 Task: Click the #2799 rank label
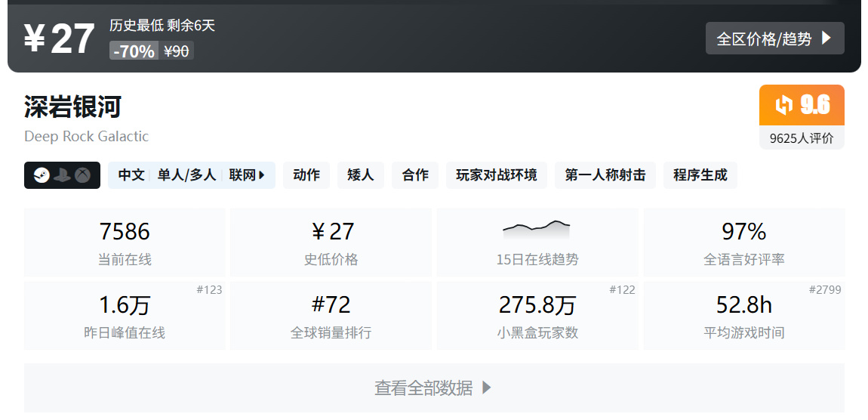[x=825, y=290]
